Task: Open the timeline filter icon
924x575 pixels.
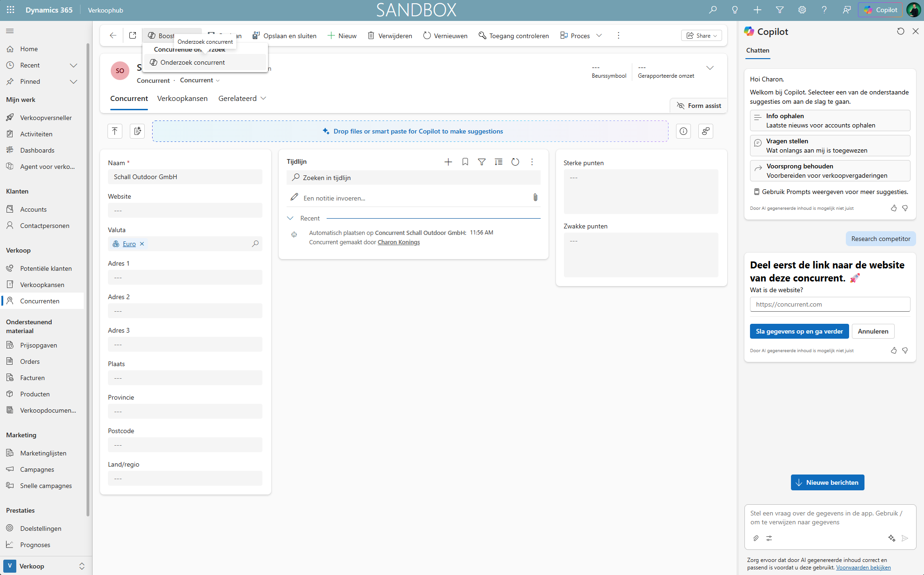Action: [482, 162]
